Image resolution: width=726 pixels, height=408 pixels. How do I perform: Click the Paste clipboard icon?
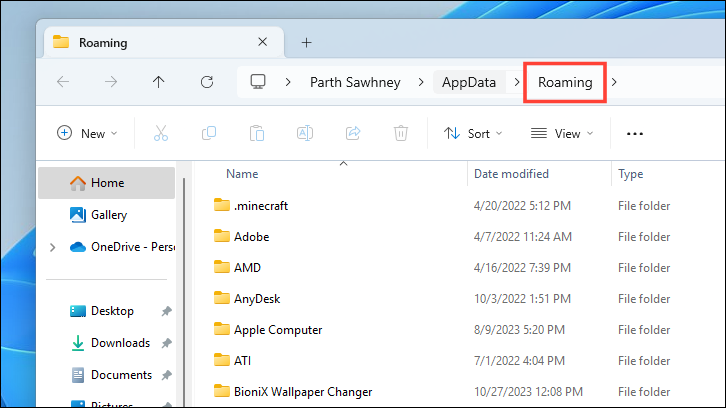[x=257, y=133]
